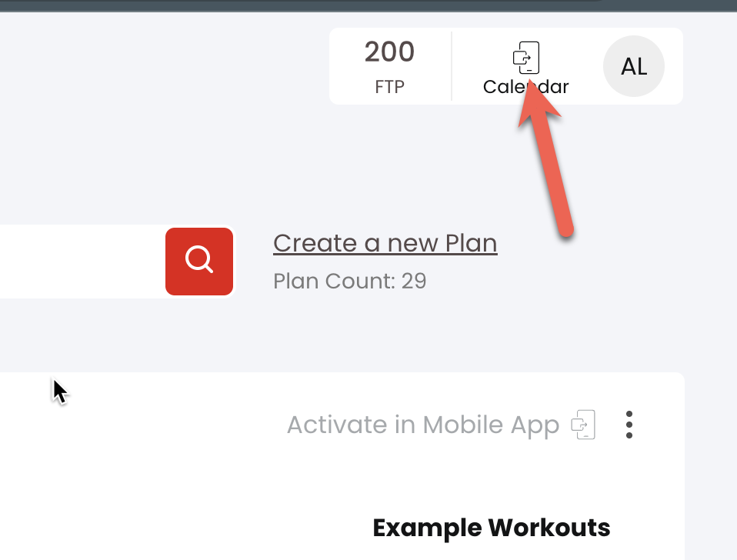The image size is (737, 560).
Task: Open the three-dot plan options menu
Action: point(629,425)
